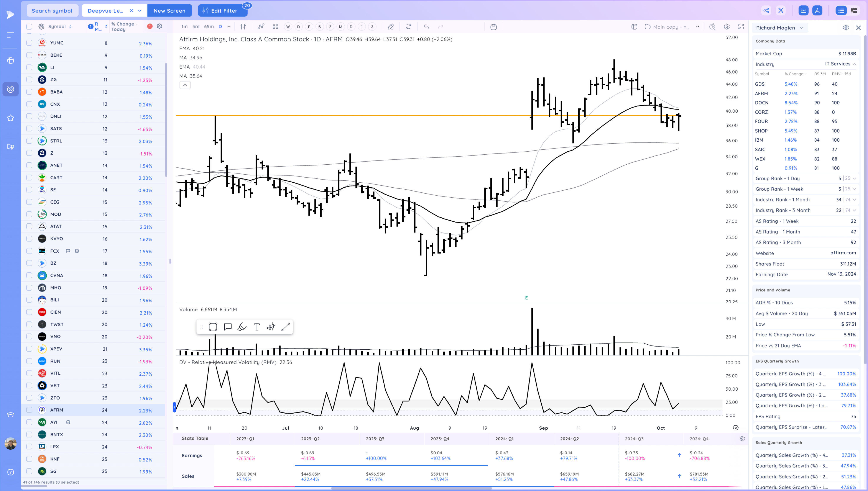Collapse the Industry section in Company Data

(x=855, y=64)
